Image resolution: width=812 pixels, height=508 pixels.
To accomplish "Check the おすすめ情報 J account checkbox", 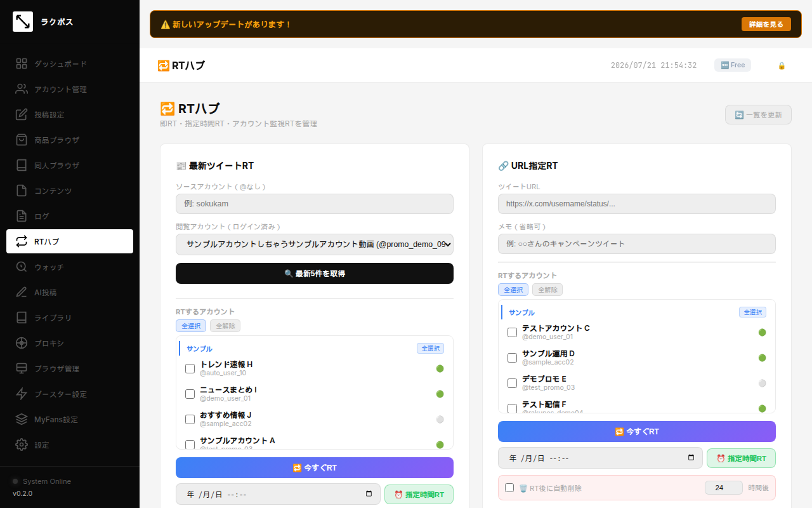I will [x=190, y=419].
